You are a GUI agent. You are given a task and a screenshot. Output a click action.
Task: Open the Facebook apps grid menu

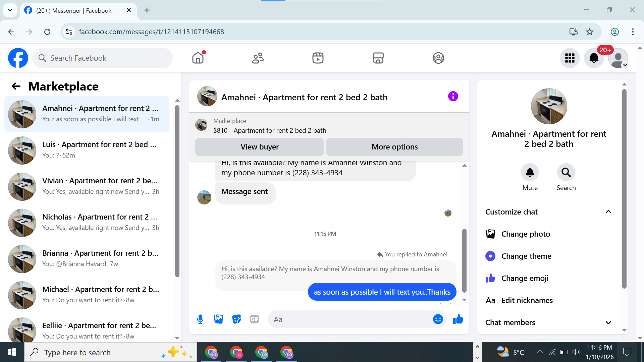(570, 58)
